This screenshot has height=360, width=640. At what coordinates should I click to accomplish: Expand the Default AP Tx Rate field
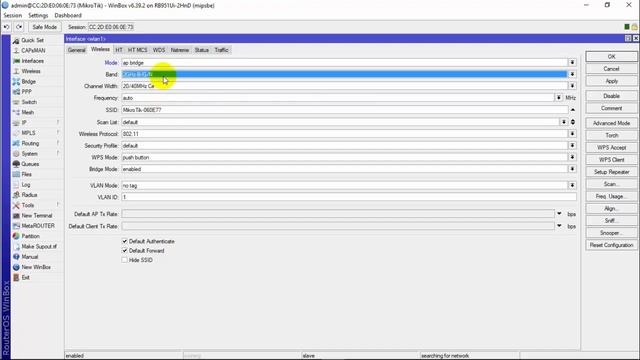coord(559,213)
